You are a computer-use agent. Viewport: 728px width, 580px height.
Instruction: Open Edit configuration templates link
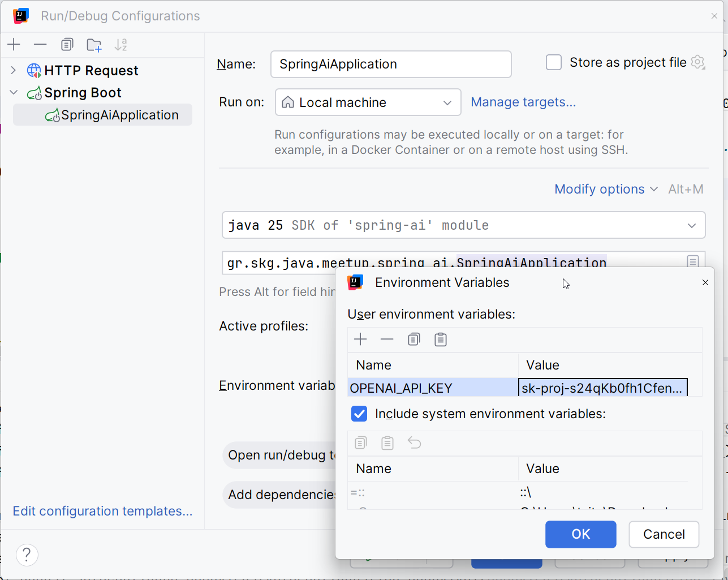pos(102,511)
